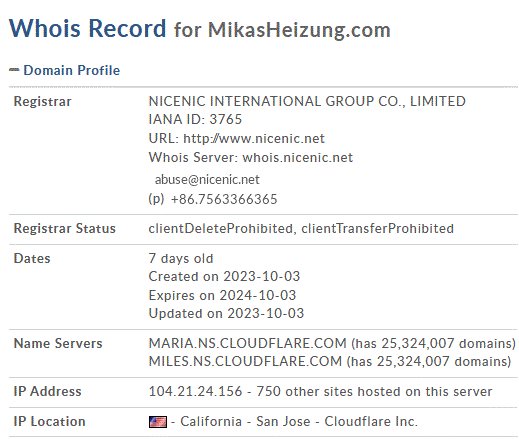Click the IP address 104.21.24.156
The image size is (519, 439).
pos(195,391)
